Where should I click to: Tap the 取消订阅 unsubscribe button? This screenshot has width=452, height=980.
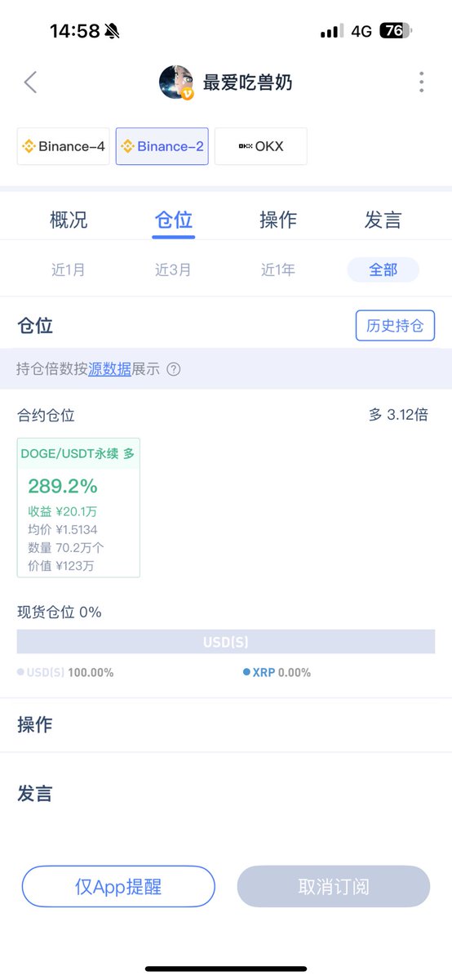point(334,887)
